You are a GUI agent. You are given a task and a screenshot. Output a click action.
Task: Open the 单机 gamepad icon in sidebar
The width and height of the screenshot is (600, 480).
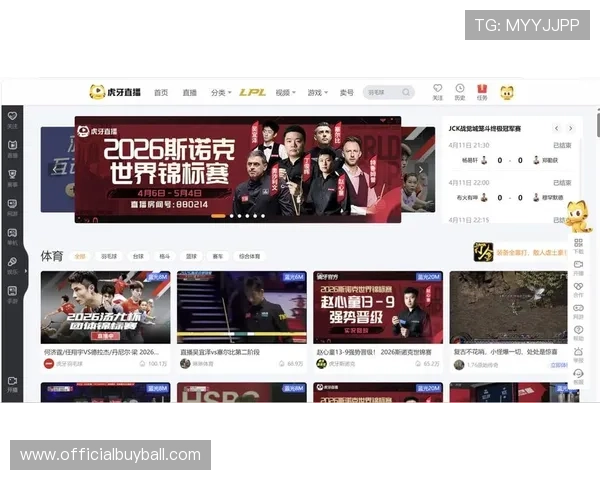(12, 232)
